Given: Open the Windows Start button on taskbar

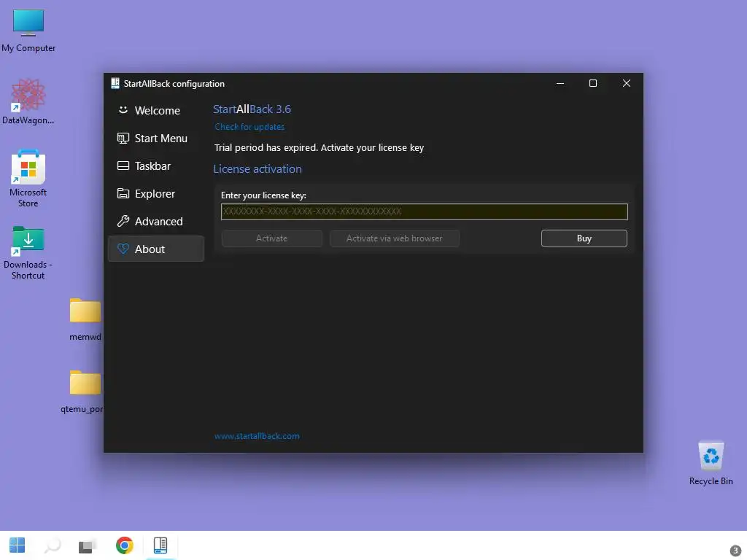Looking at the screenshot, I should (x=18, y=545).
